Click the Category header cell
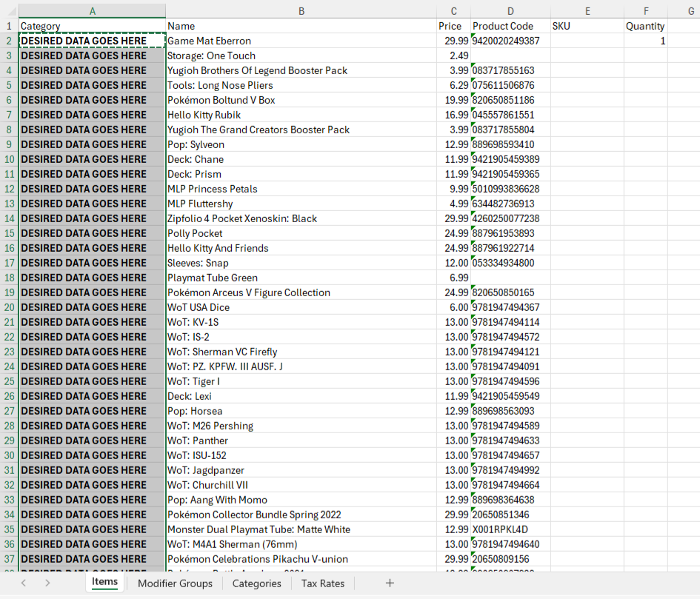700x599 pixels. coord(93,26)
